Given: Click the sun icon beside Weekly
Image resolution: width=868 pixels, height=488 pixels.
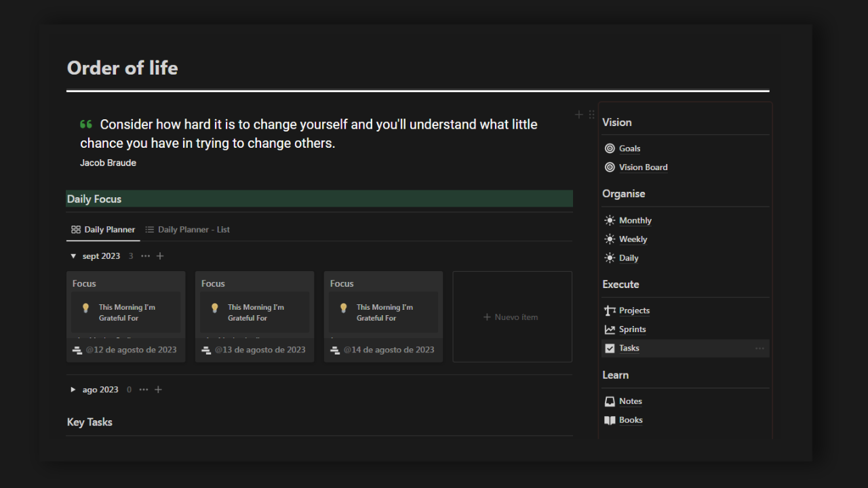Looking at the screenshot, I should 610,239.
